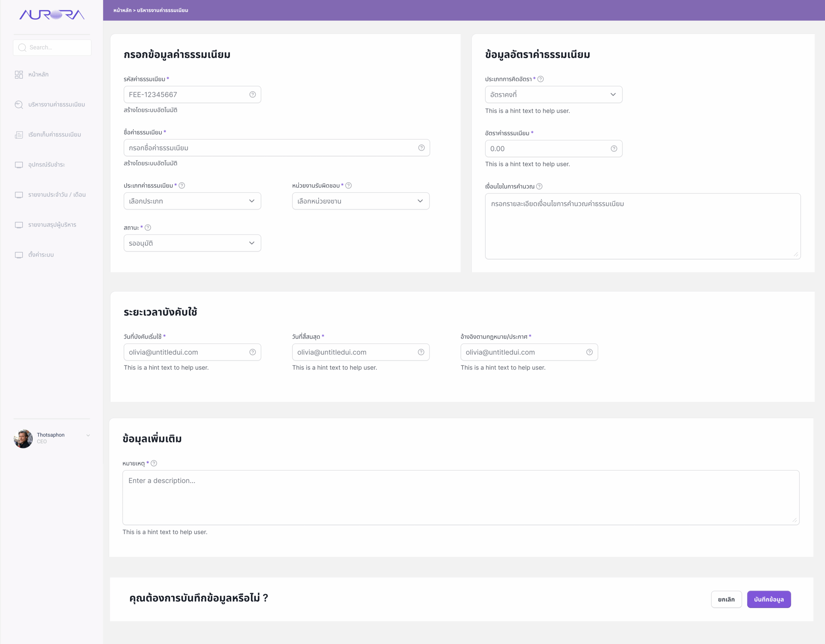
Task: Open the รออนุมัติ status dropdown
Action: click(192, 243)
